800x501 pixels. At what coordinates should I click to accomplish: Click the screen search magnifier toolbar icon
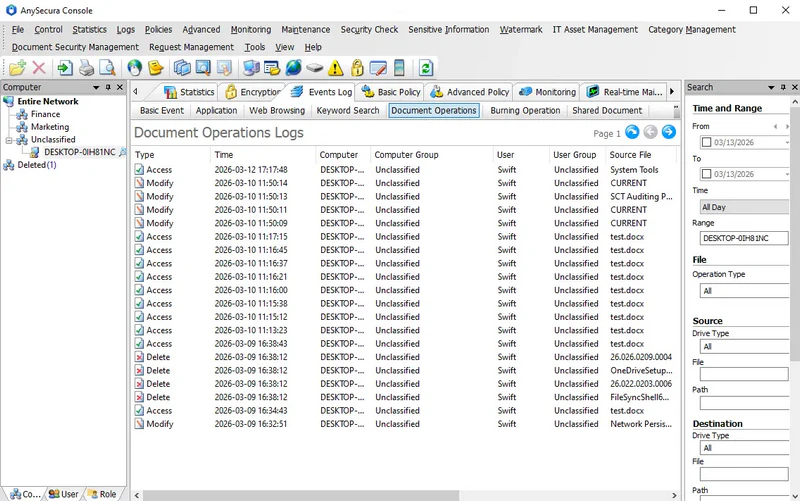click(x=203, y=68)
